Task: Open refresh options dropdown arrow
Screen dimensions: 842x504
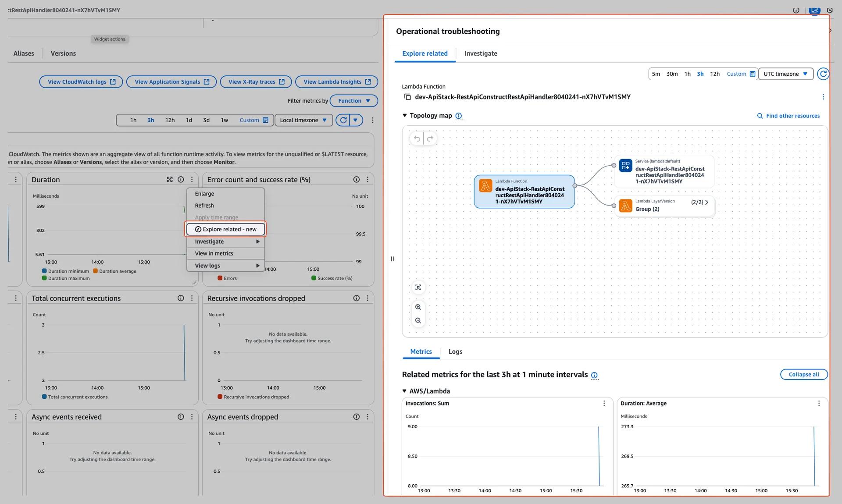Action: [x=356, y=120]
